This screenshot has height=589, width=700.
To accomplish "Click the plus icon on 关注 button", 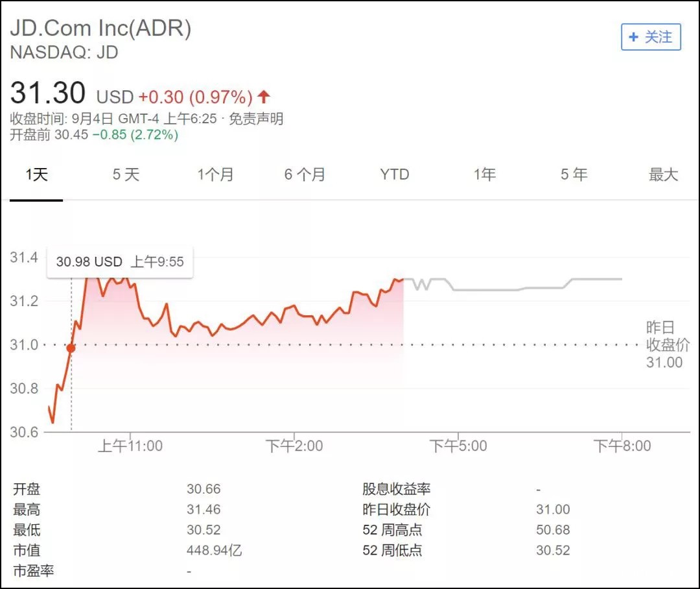I will (x=634, y=37).
